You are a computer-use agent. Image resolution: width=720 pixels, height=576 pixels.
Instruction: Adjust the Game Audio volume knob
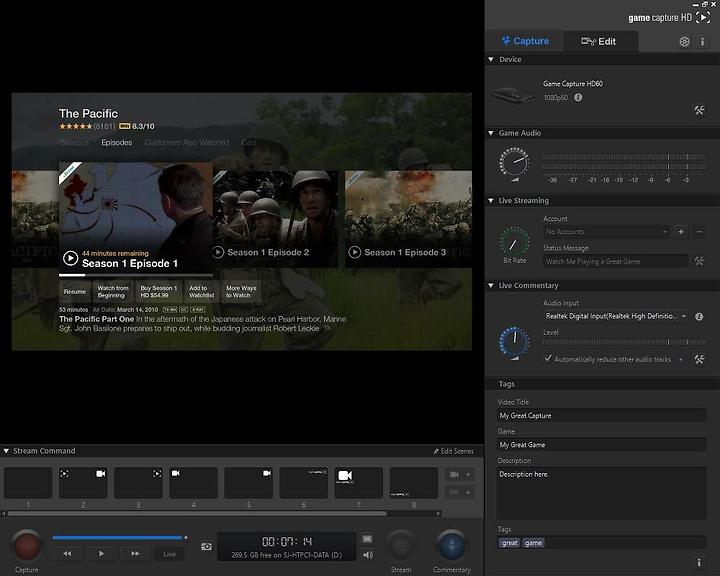[514, 163]
